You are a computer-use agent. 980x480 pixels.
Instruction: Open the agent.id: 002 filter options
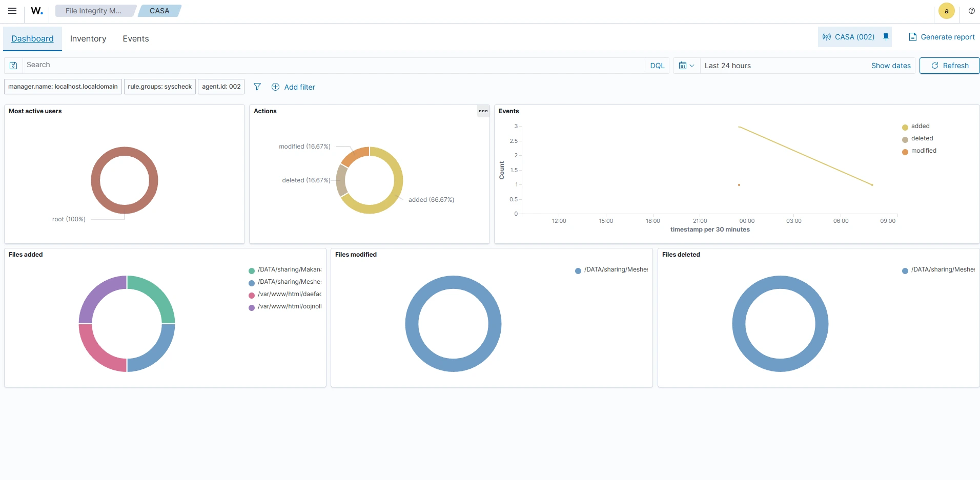[x=221, y=87]
